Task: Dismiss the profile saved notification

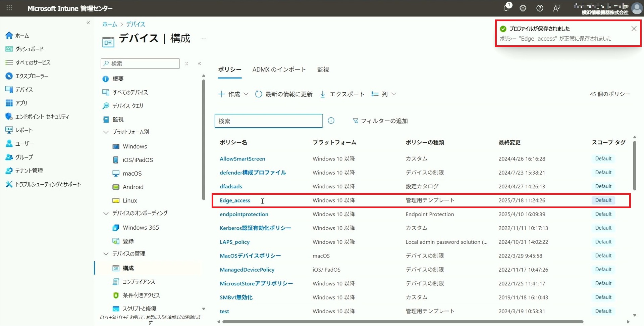Action: 634,29
